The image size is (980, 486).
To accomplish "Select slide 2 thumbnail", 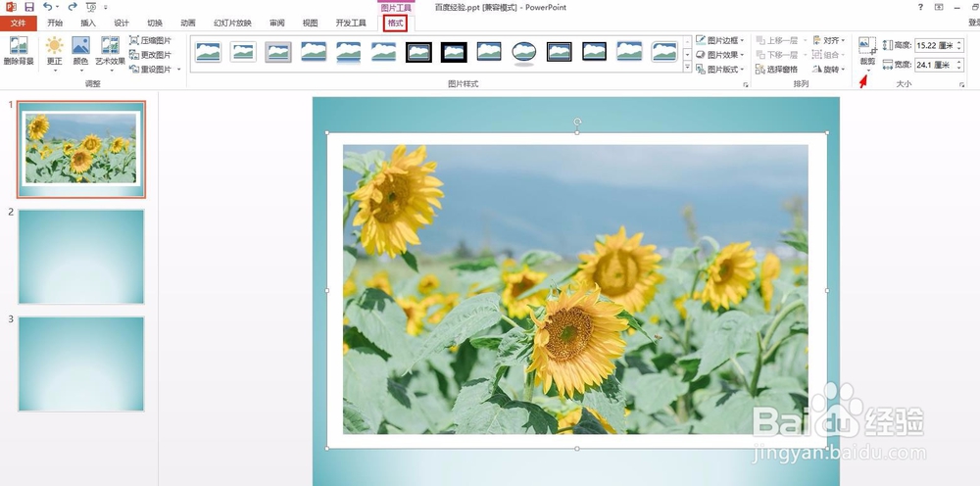I will pos(81,257).
